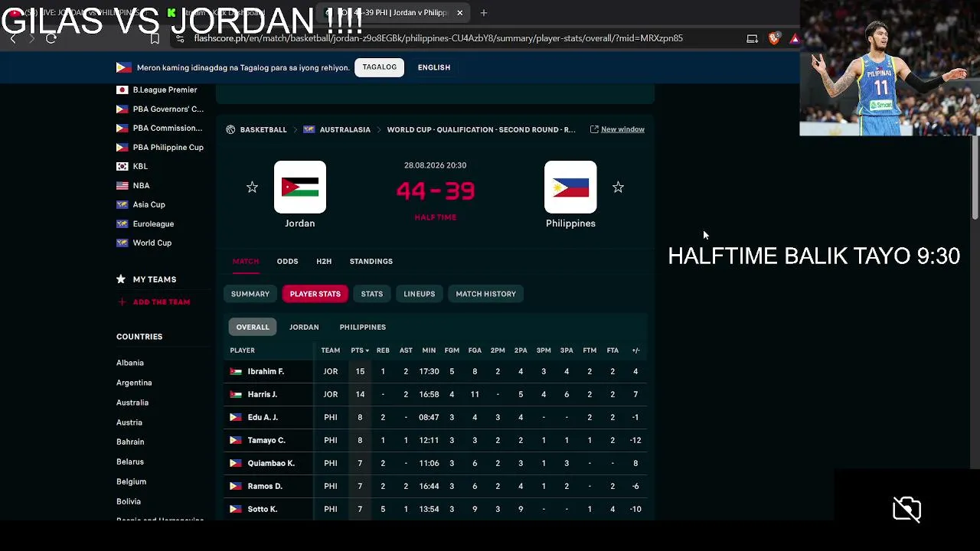Open PBA Commissioner's Cup in the sidebar

point(168,128)
